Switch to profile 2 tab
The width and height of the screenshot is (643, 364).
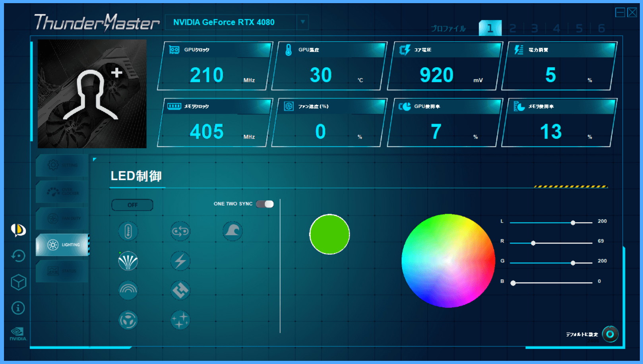[x=513, y=28]
